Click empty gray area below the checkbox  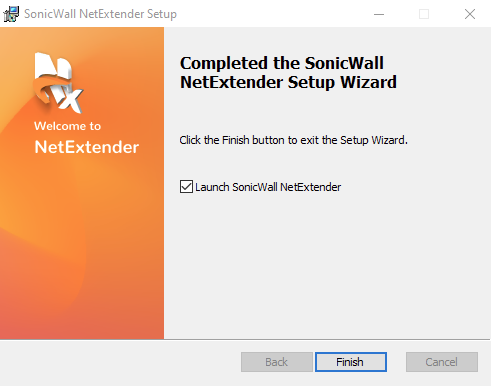click(x=327, y=267)
